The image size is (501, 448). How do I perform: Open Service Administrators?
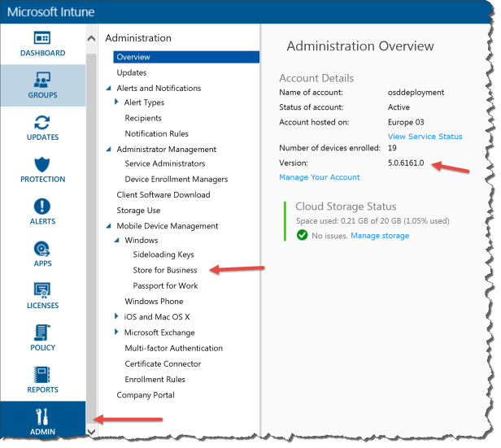165,163
